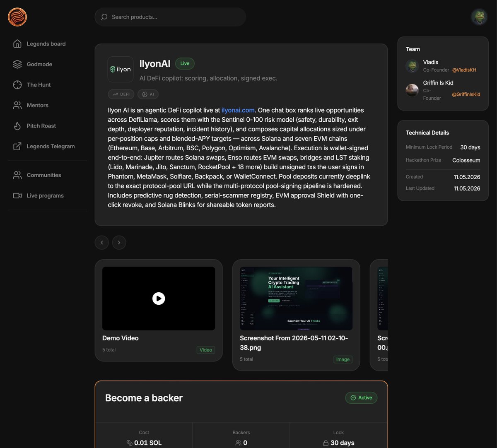The height and width of the screenshot is (448, 497).
Task: Click the Video type label
Action: [x=206, y=350]
